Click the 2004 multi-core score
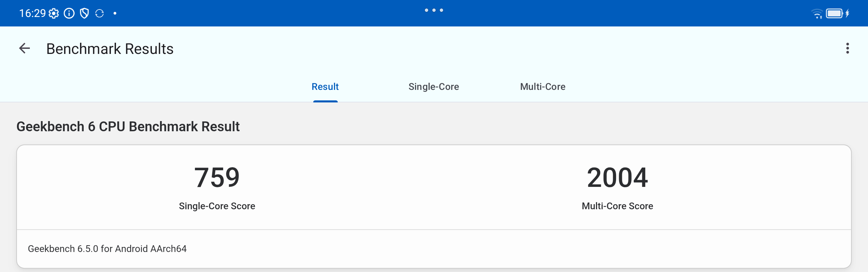 pos(617,177)
